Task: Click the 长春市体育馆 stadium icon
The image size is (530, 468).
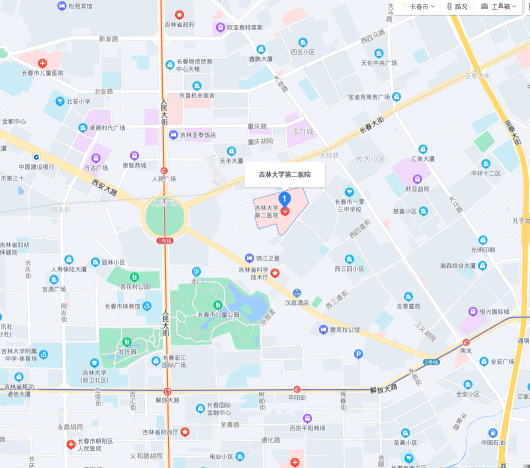Action: (147, 306)
